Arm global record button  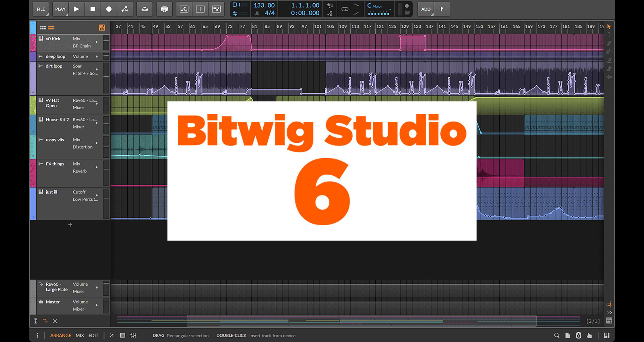click(x=109, y=9)
